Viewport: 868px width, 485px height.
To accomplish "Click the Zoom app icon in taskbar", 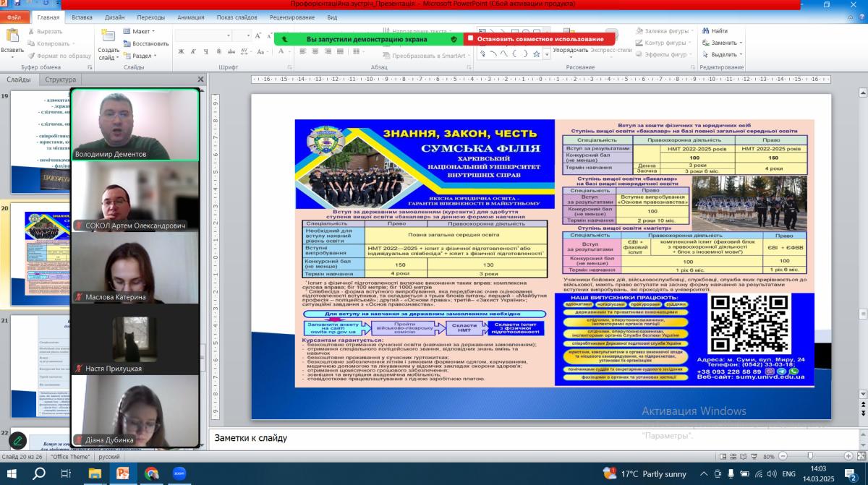I will tap(179, 473).
